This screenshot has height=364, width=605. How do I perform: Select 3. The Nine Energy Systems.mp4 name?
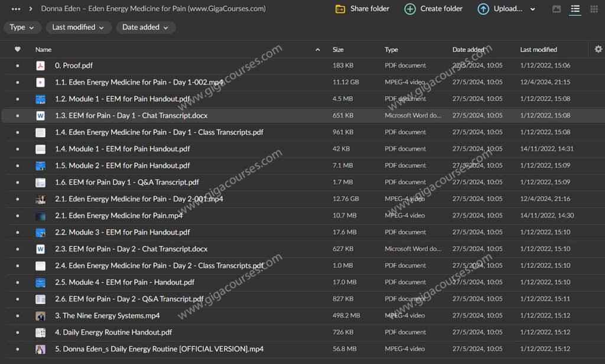108,316
